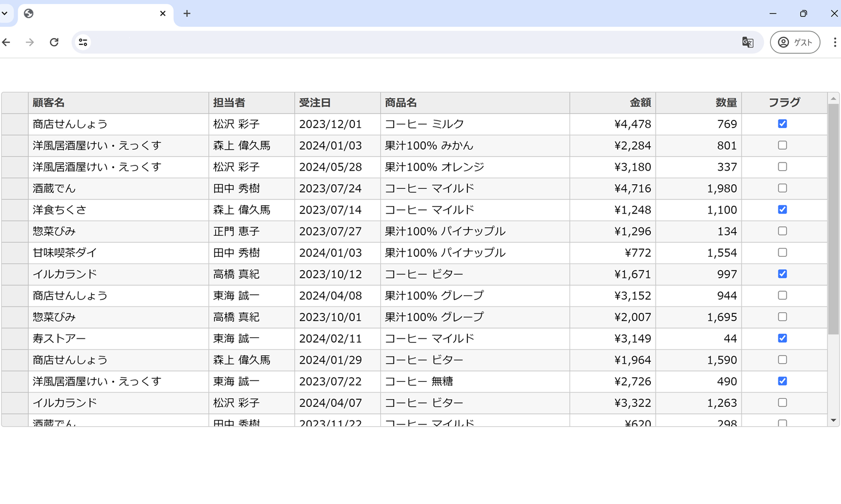The image size is (841, 504).
Task: Sort by 受注日 column header
Action: point(337,102)
